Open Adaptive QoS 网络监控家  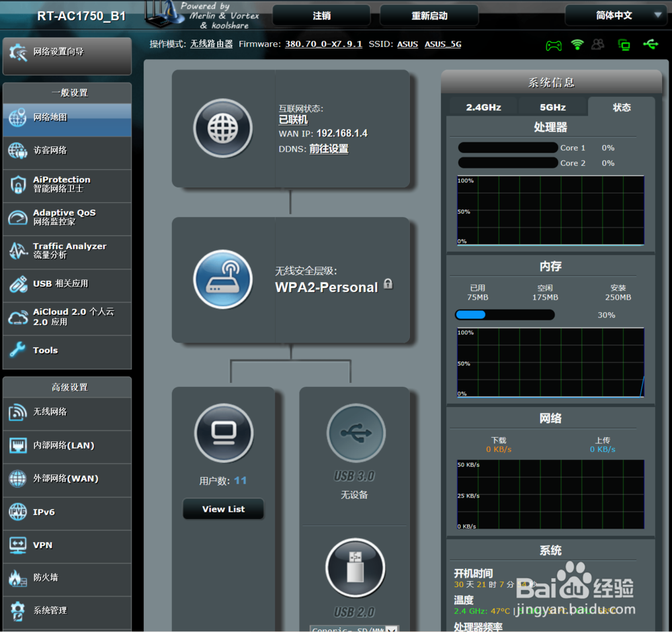pyautogui.click(x=67, y=219)
